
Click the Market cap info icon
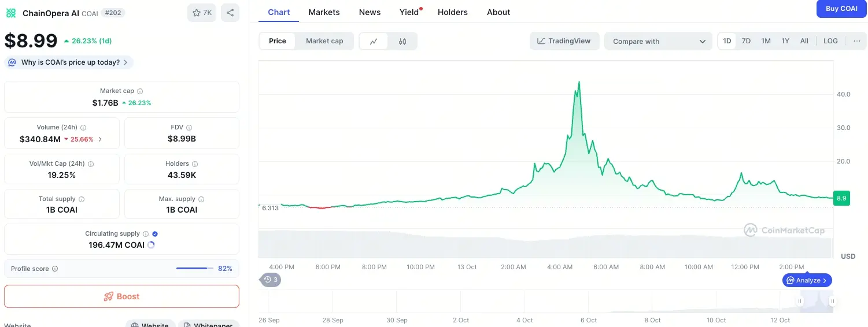pos(140,91)
